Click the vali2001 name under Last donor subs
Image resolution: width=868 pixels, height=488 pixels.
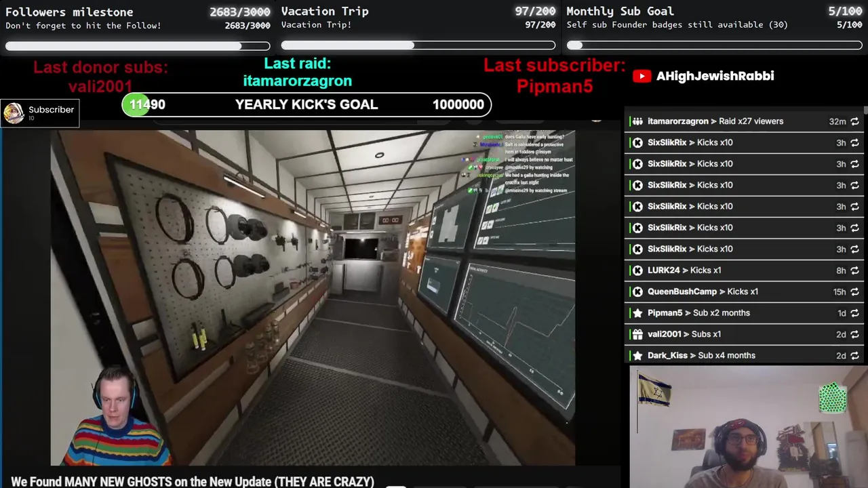point(100,86)
